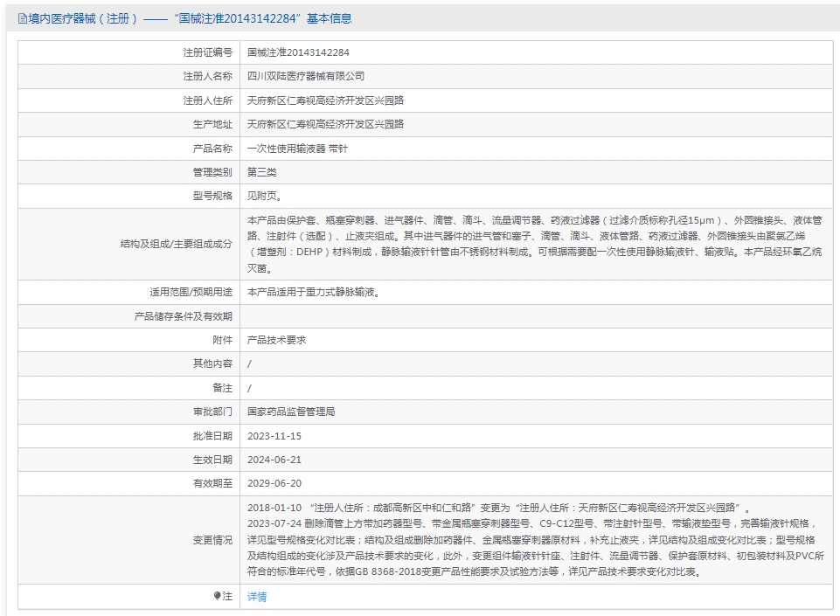Viewport: 840px width, 616px height.
Task: Click the 型号规格 value 见附页
Action: coord(265,196)
